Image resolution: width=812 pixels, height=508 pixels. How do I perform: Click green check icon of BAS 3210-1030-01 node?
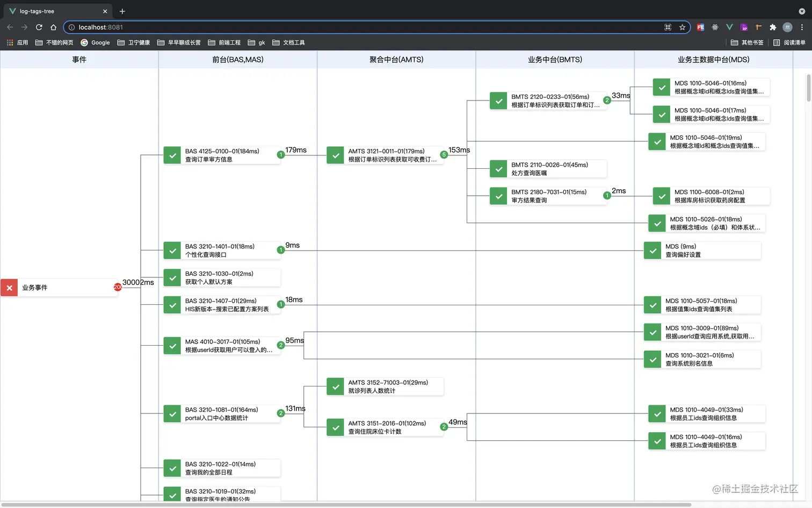[172, 278]
